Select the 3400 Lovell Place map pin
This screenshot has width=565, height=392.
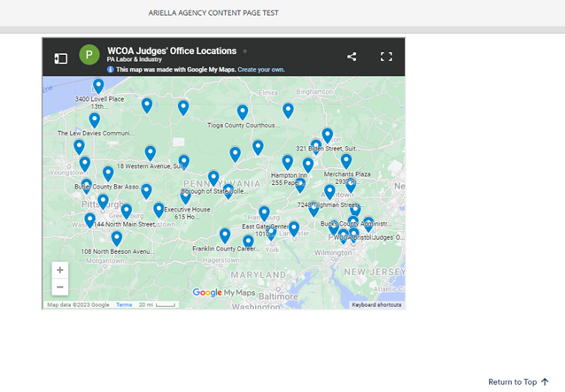coord(98,87)
